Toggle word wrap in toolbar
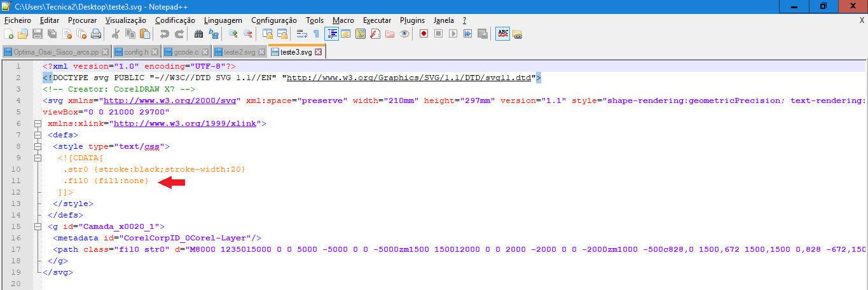868x290 pixels. point(302,34)
